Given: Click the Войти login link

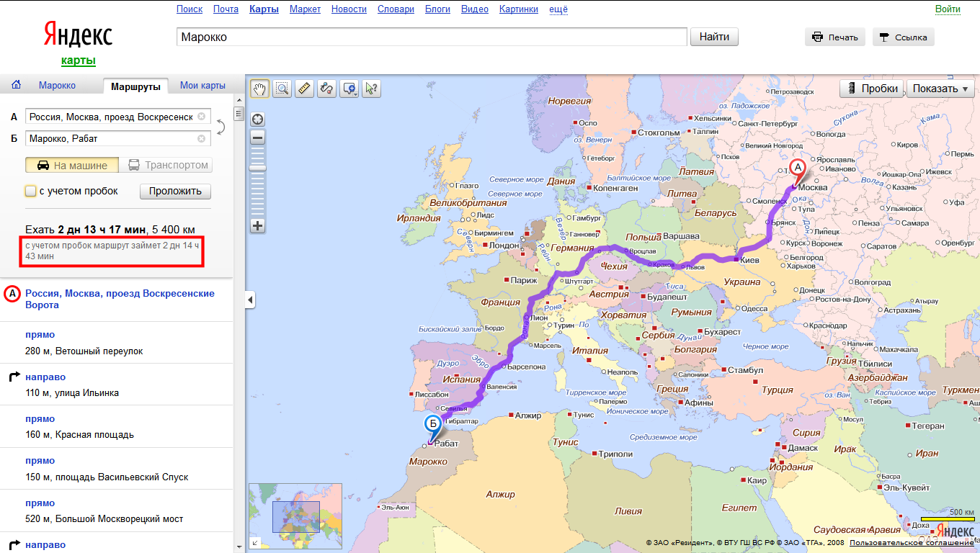Looking at the screenshot, I should tap(948, 9).
